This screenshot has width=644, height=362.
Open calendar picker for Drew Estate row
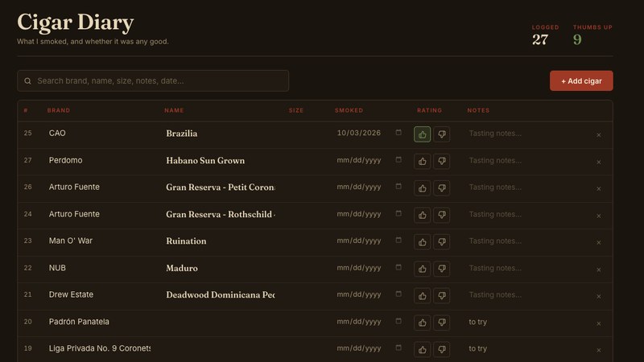[x=398, y=294]
